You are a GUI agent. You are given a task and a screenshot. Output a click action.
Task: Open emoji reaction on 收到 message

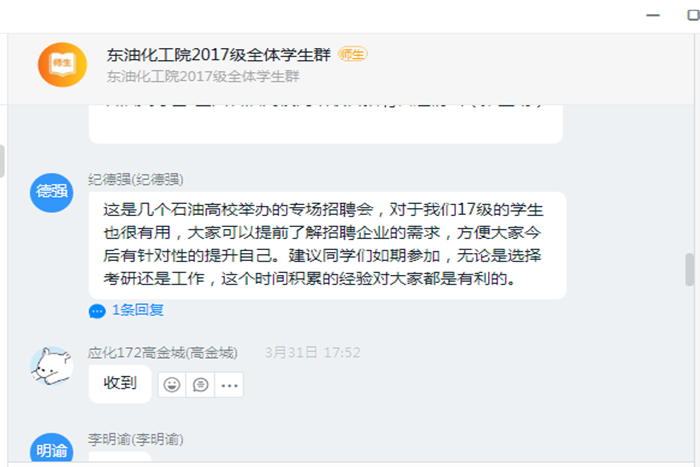[172, 384]
